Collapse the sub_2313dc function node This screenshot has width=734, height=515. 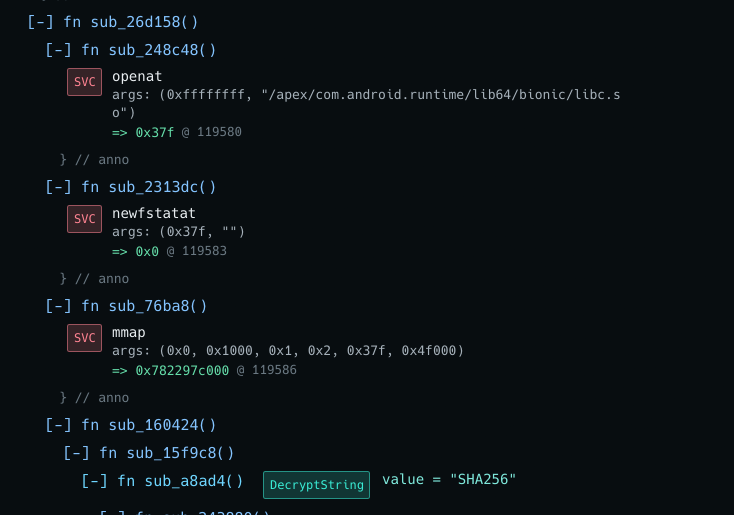(58, 187)
